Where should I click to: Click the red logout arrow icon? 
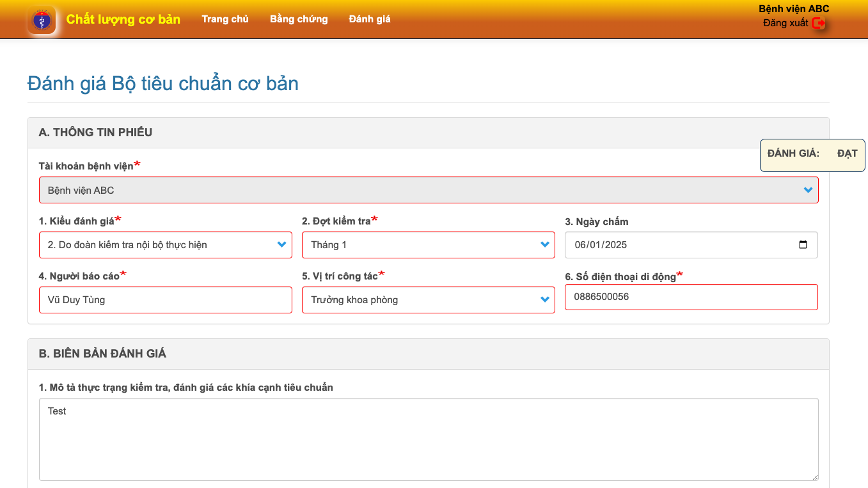coord(818,24)
